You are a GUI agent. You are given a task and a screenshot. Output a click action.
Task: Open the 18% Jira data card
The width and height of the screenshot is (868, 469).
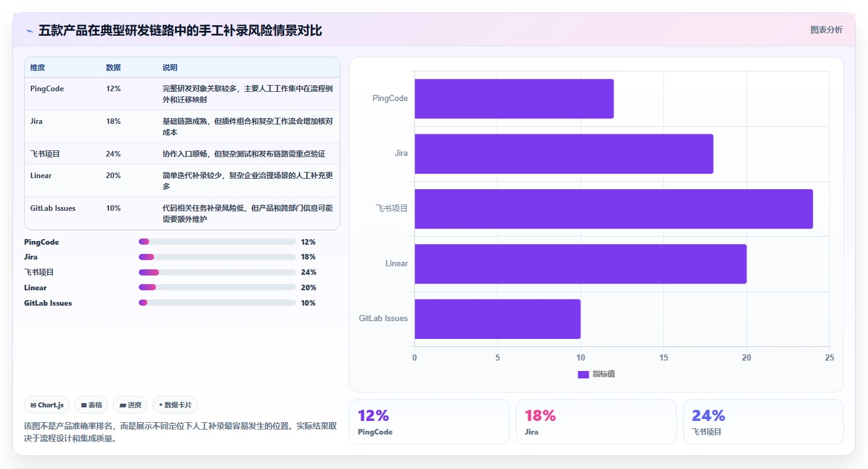[596, 422]
